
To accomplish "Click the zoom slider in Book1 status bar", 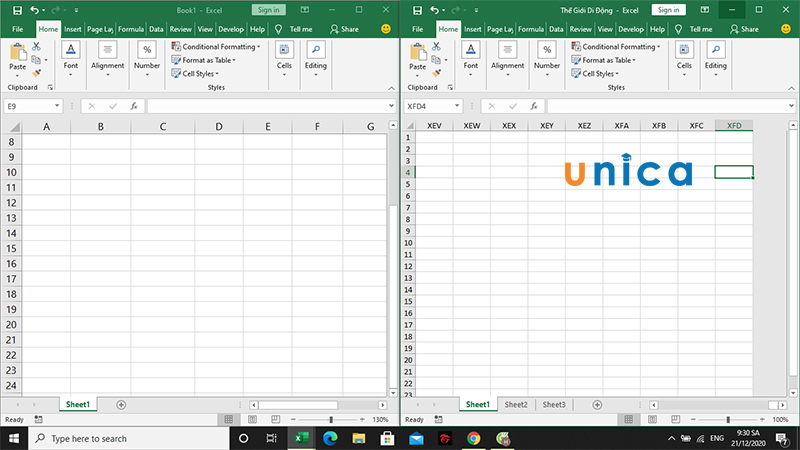I will pos(331,420).
